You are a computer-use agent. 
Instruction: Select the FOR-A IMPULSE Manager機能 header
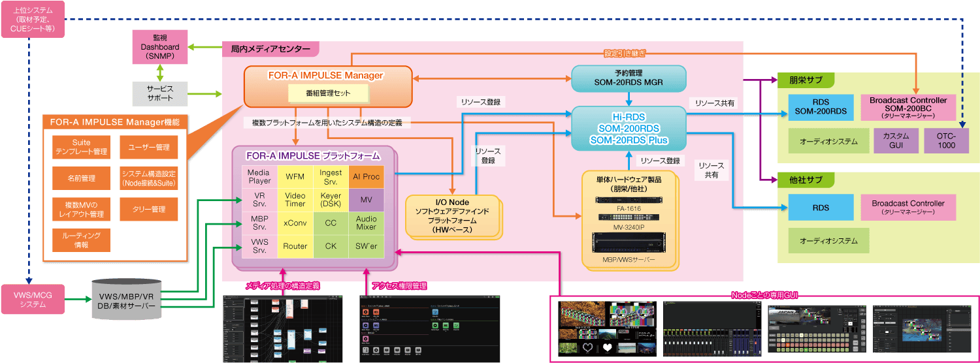(115, 121)
